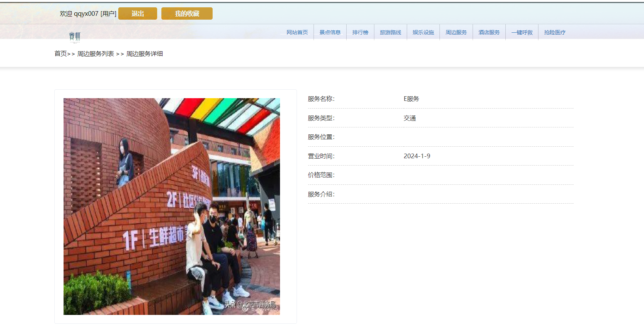Click the site logo icon
The width and height of the screenshot is (644, 328).
[x=75, y=37]
